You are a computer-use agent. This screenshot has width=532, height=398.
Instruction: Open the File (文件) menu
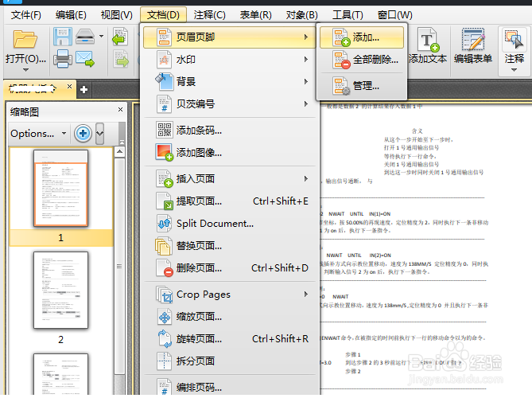pyautogui.click(x=25, y=15)
